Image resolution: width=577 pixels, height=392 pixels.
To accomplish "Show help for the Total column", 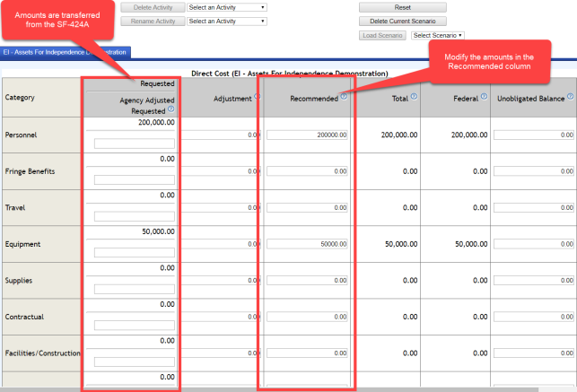I will 415,96.
